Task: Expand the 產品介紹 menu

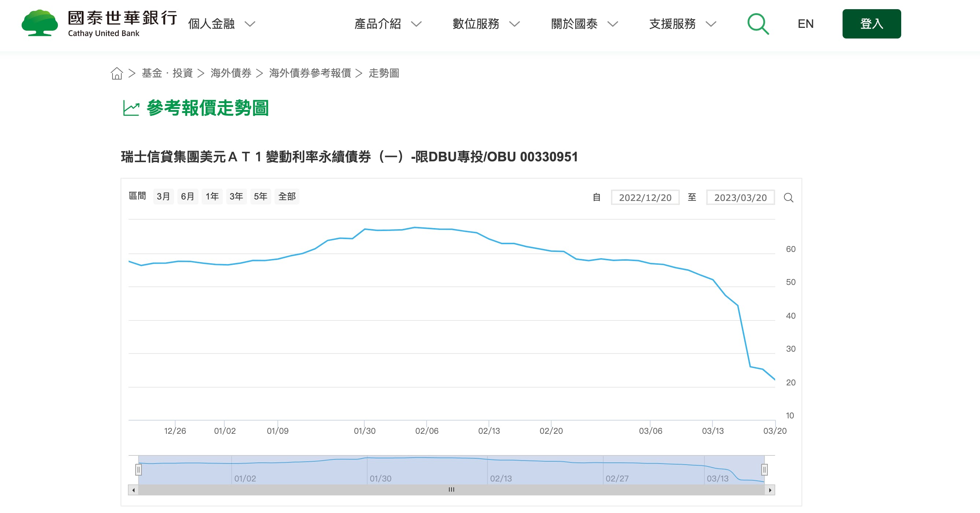Action: (x=388, y=24)
